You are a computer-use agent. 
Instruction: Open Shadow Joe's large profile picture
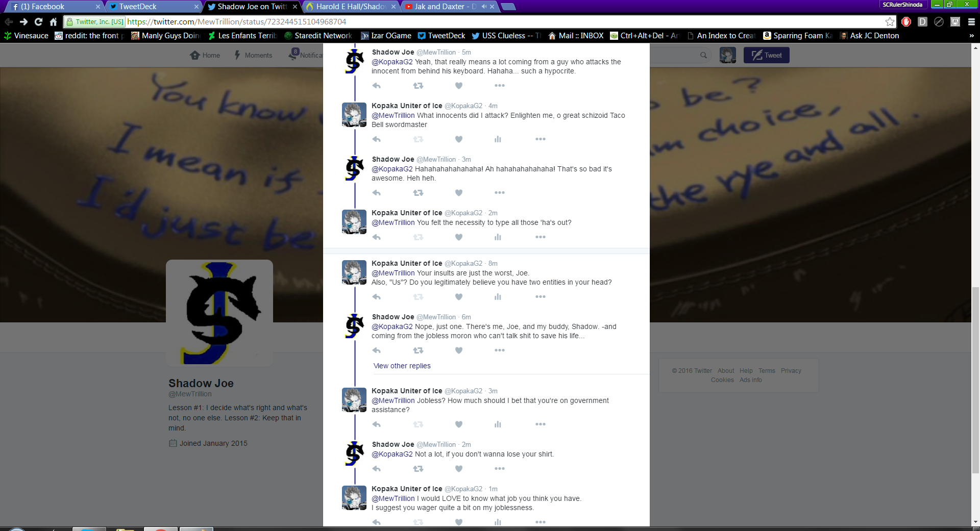point(219,313)
